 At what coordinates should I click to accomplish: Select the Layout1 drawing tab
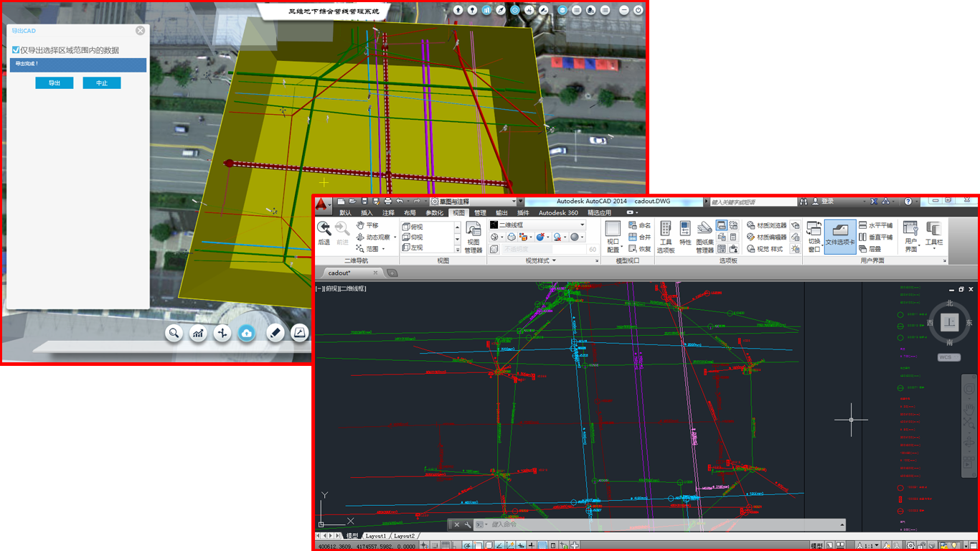point(376,536)
